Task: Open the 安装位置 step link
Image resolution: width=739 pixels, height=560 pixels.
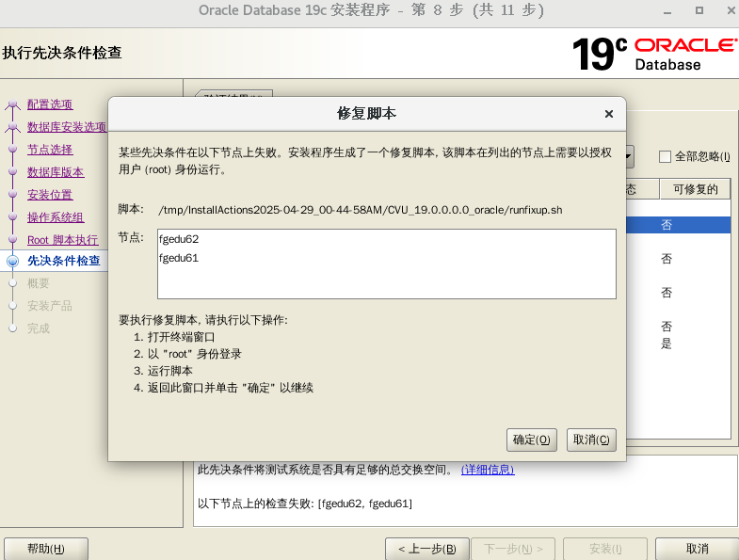Action: pos(50,195)
